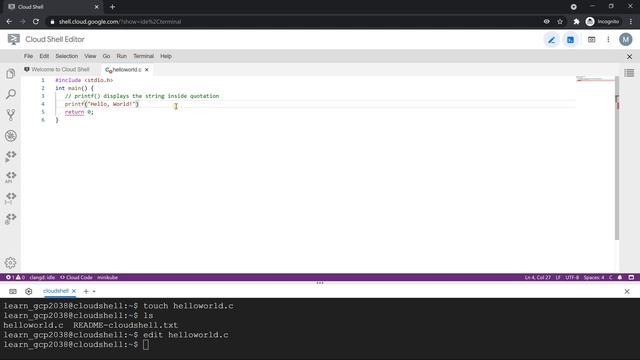
Task: Open the Edit menu
Action: coord(44,56)
